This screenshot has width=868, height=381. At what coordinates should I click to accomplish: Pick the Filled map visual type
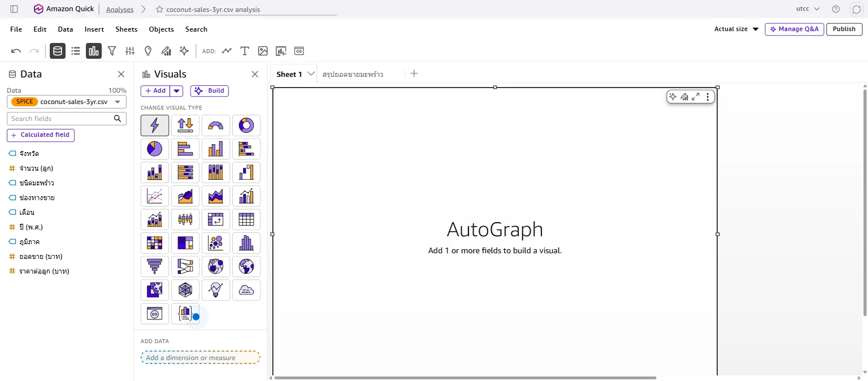click(155, 290)
